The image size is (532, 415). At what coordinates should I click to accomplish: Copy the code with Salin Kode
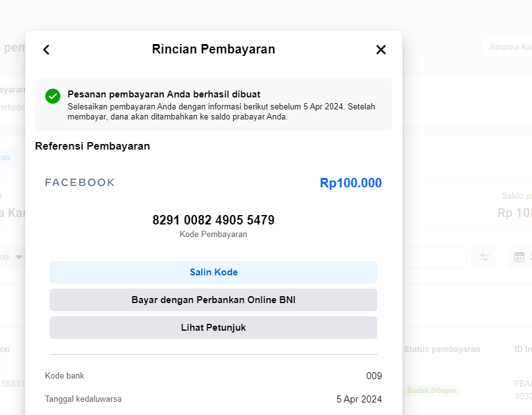click(x=213, y=272)
